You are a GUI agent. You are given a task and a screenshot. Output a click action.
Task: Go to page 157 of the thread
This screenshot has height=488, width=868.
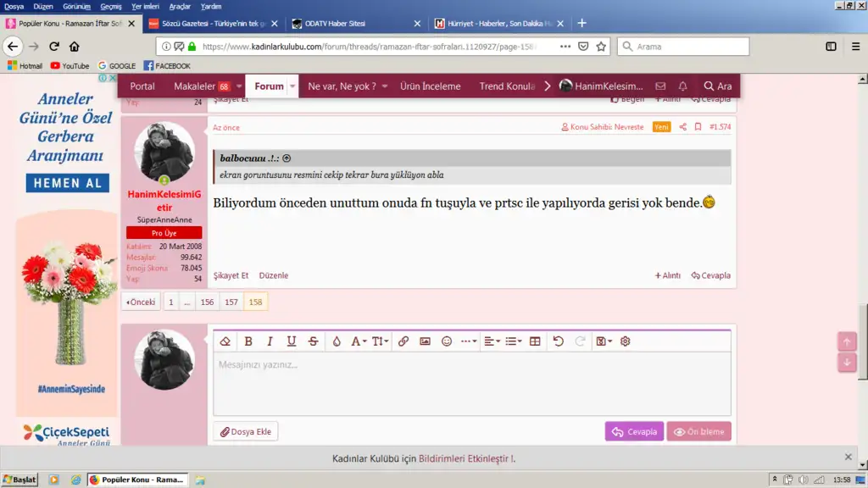(231, 302)
